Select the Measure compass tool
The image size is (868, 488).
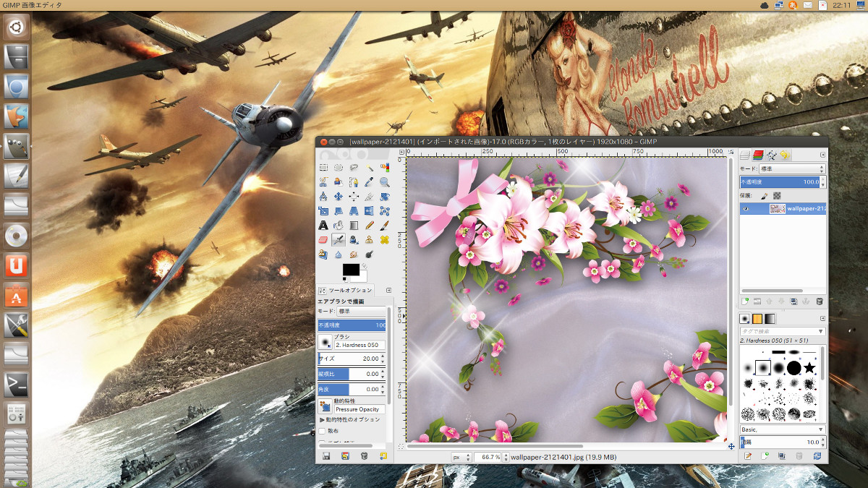(323, 196)
